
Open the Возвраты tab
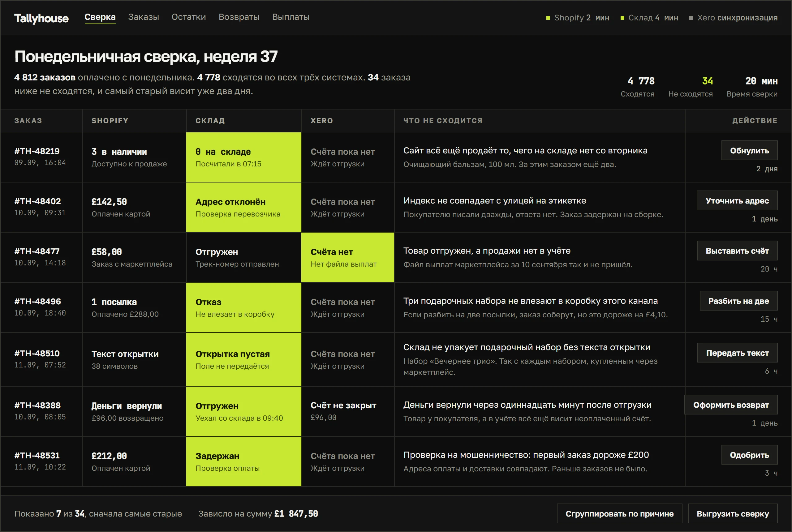pos(239,17)
